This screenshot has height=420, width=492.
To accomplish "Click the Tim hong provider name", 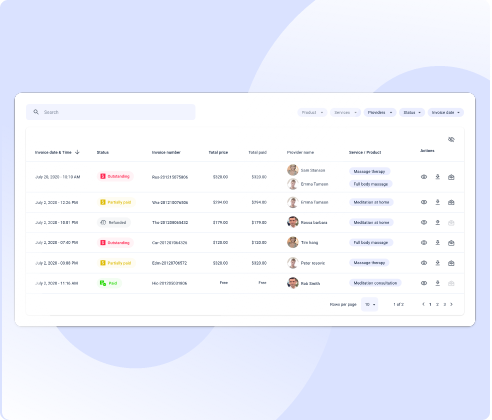I will [x=309, y=243].
